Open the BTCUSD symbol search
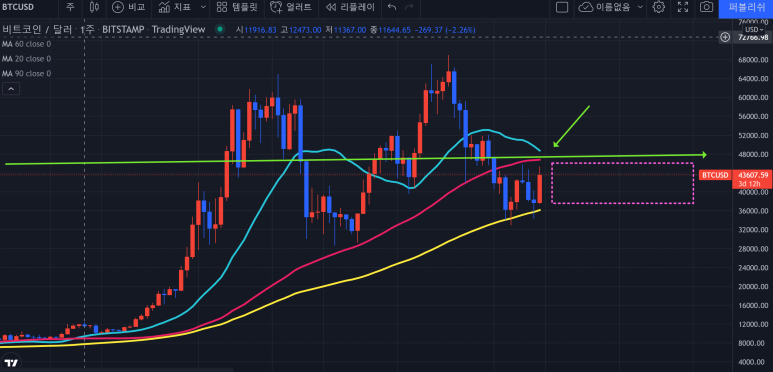This screenshot has width=773, height=372. (17, 7)
